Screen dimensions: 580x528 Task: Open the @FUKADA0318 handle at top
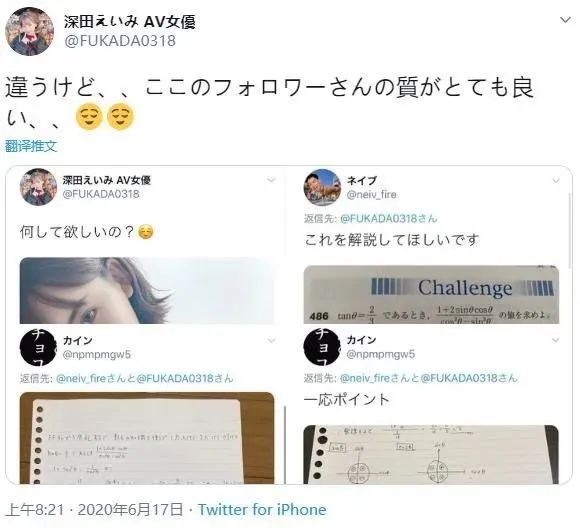click(x=120, y=41)
